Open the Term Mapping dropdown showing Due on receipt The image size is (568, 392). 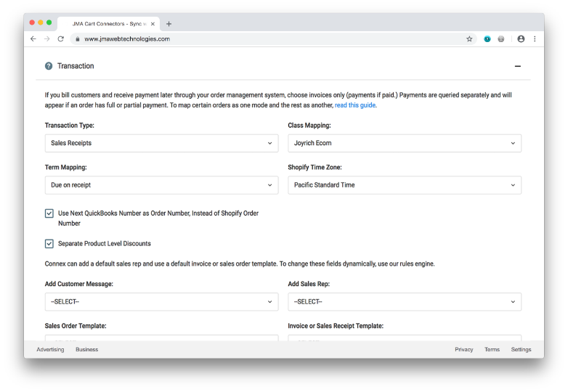[x=161, y=185]
